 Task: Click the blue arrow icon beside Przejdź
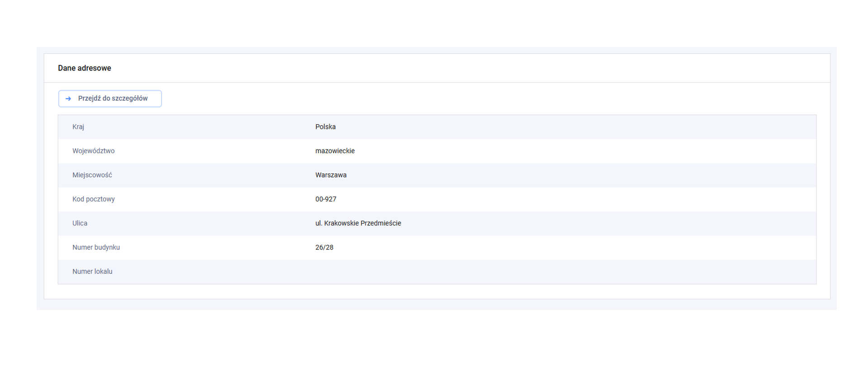[68, 98]
